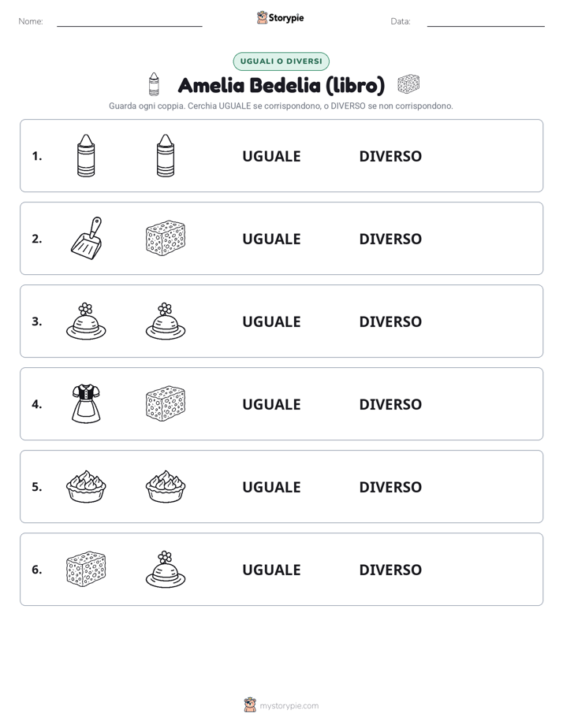The image size is (563, 728).
Task: Click the left crayon in row 1
Action: (86, 155)
